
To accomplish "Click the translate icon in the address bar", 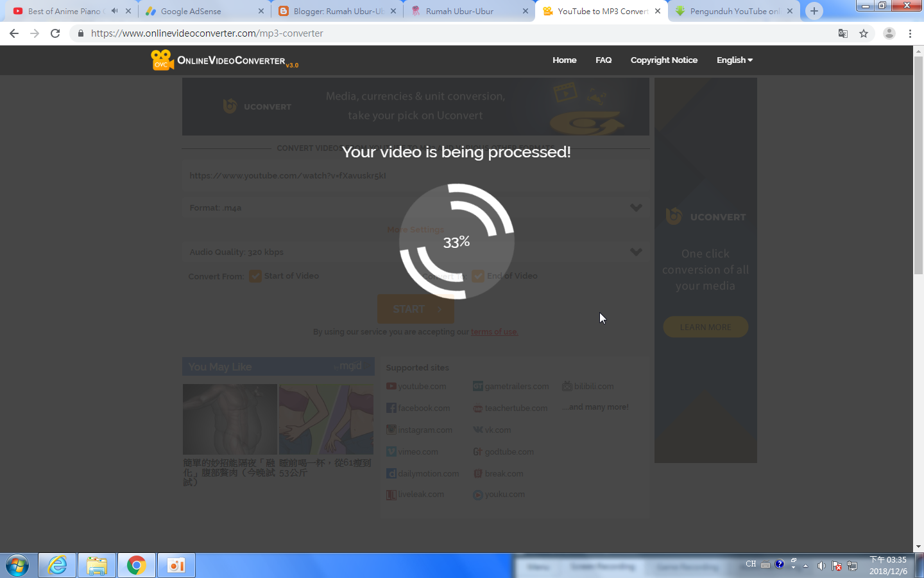I will coord(843,32).
